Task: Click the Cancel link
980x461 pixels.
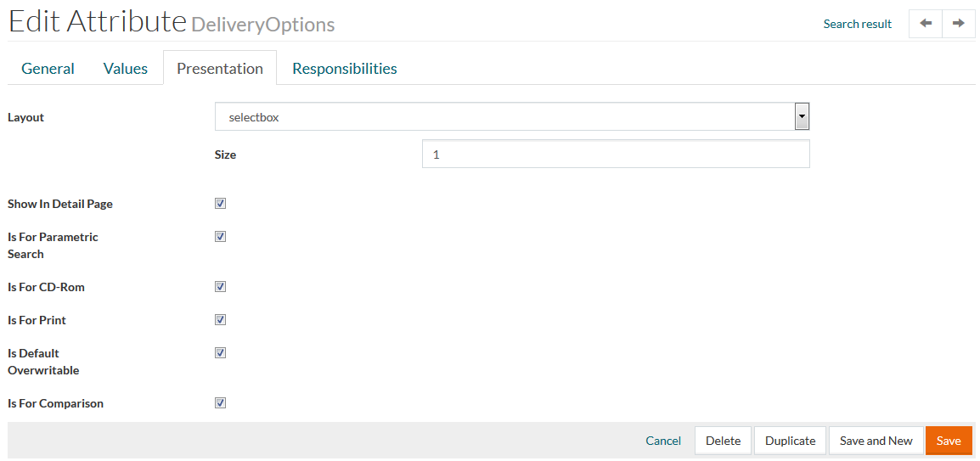Action: pyautogui.click(x=663, y=441)
